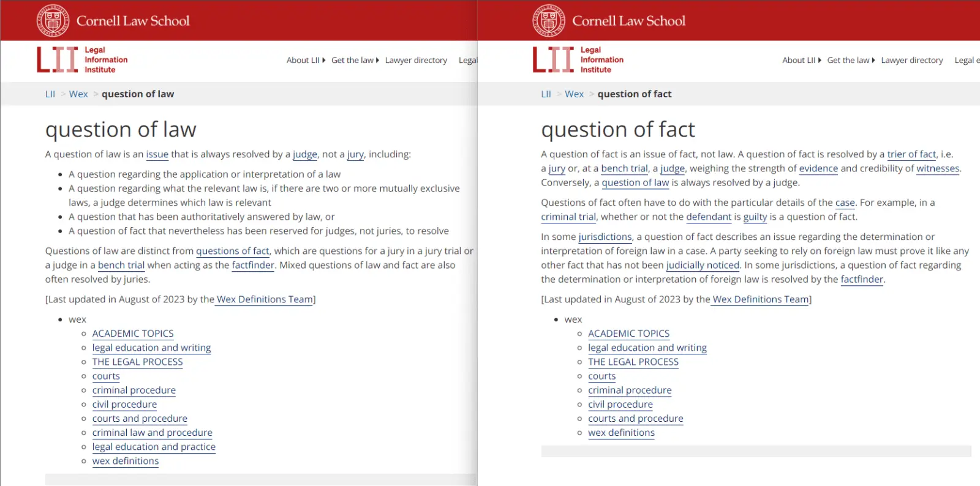The image size is (980, 486).
Task: Go to Wex breadcrumb on question of fact page
Action: click(x=575, y=94)
